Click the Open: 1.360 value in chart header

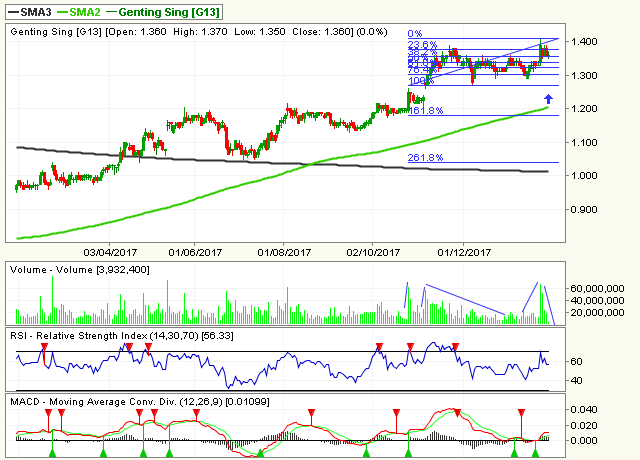(x=138, y=32)
